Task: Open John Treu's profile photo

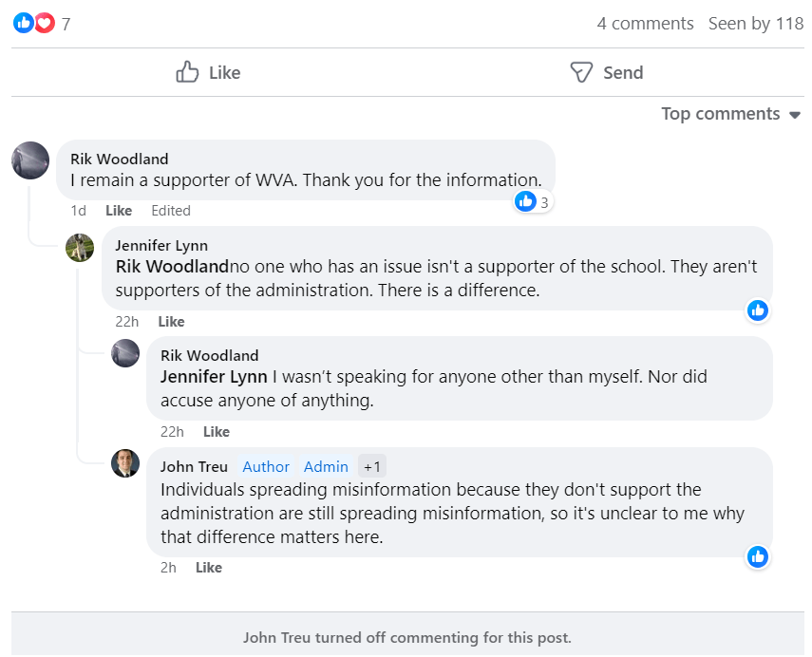Action: click(x=125, y=463)
